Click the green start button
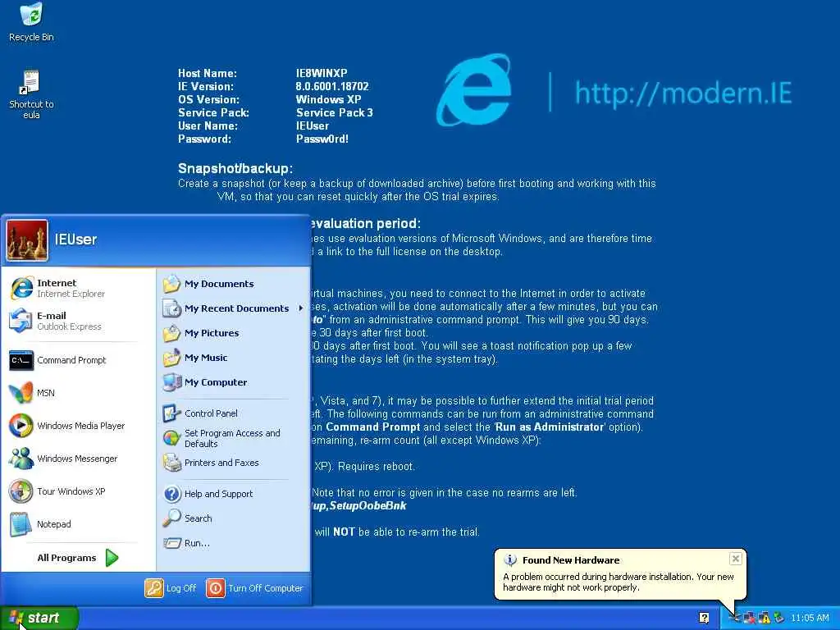The image size is (840, 630). (39, 618)
